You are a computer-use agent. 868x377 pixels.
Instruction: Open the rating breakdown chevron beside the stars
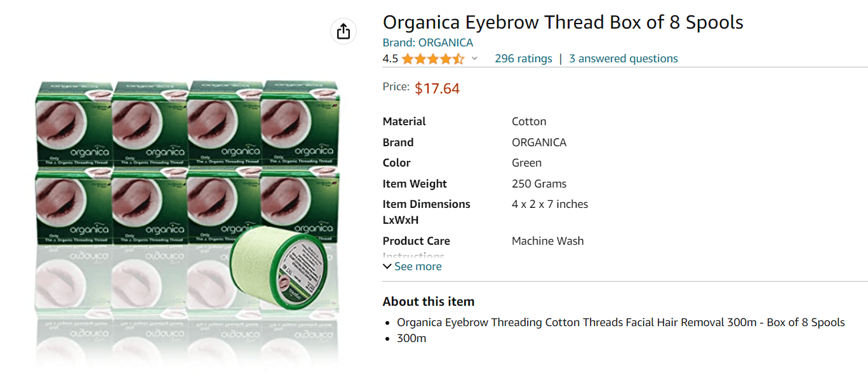coord(474,59)
